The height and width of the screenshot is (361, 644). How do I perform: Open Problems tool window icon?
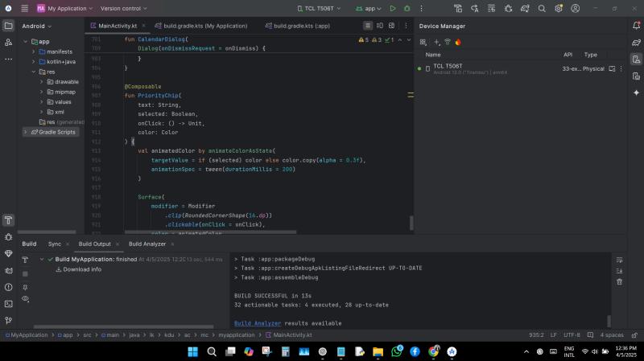point(8,287)
